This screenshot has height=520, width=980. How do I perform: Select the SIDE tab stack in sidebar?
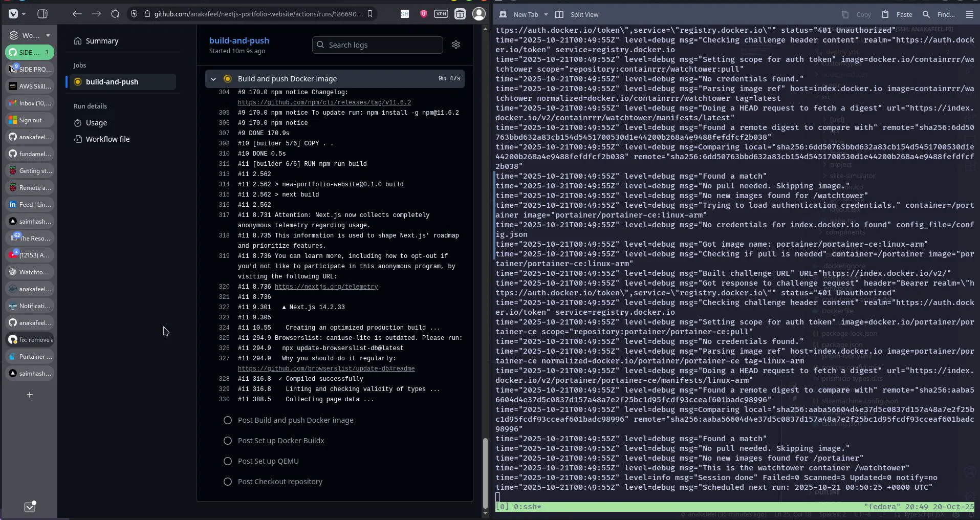[30, 52]
